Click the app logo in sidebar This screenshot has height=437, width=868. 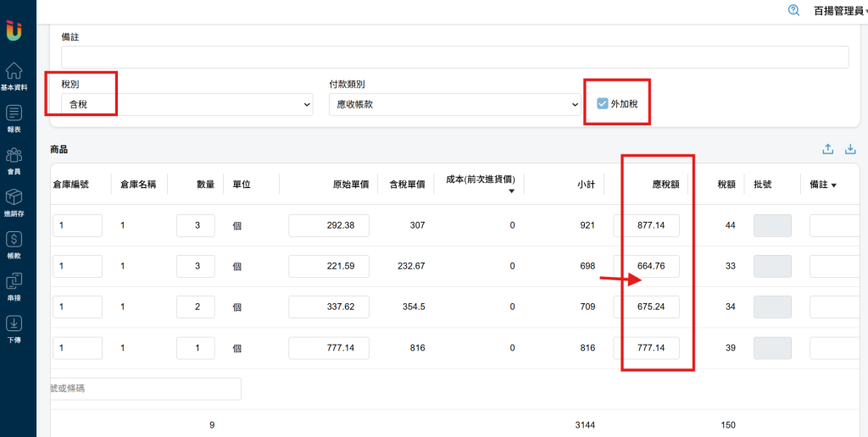click(14, 30)
